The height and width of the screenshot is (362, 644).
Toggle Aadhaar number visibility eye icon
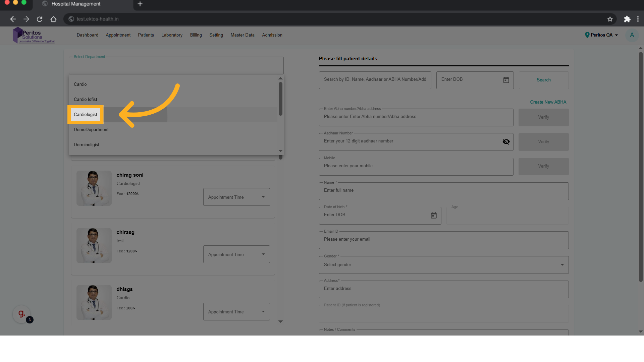click(506, 142)
